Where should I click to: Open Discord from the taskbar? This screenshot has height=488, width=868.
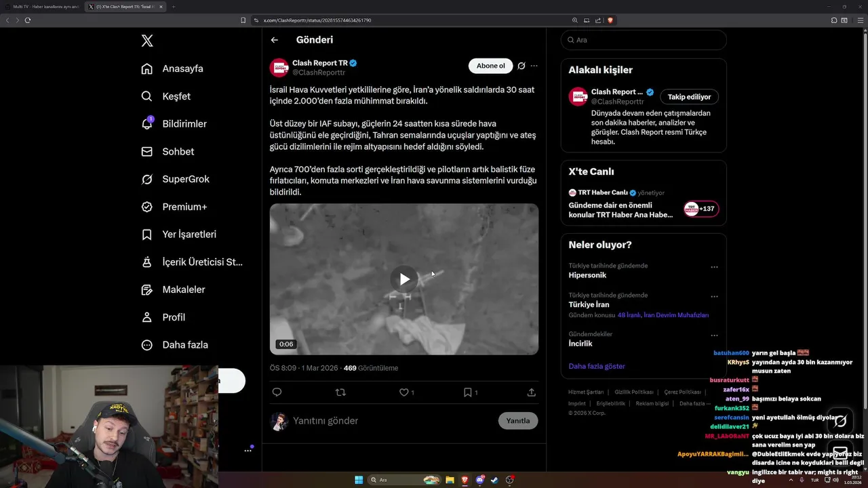pos(480,480)
